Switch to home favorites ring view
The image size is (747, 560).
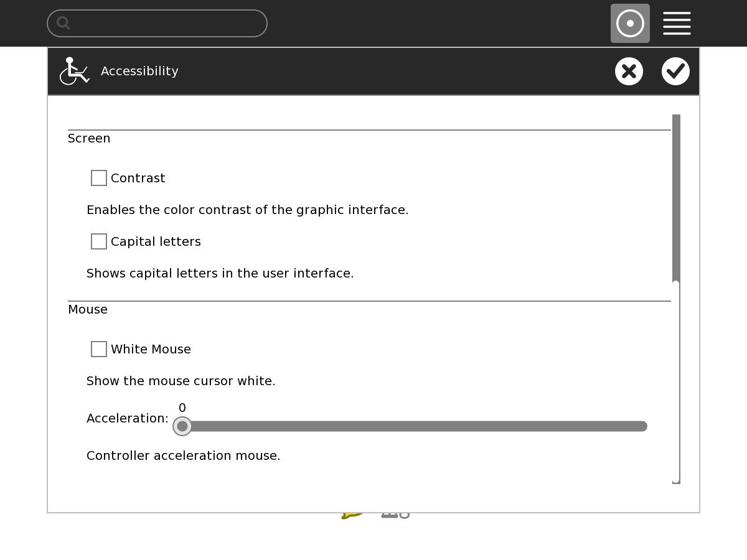click(x=630, y=24)
